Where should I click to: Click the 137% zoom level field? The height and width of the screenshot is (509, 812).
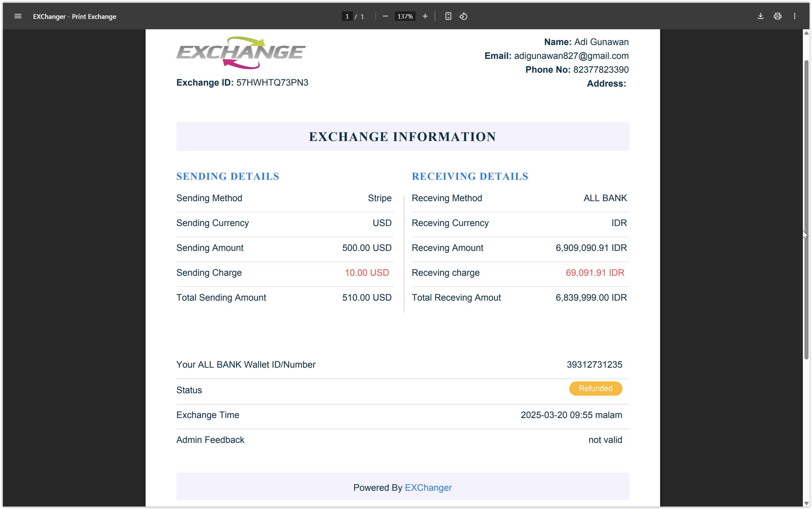405,16
